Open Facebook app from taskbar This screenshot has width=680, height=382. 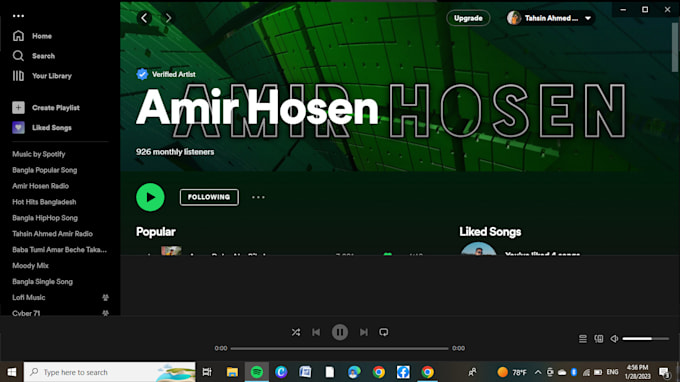click(403, 372)
